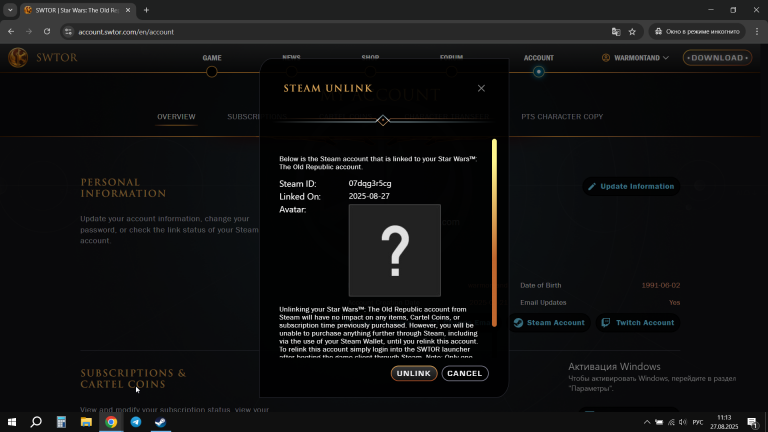Image resolution: width=768 pixels, height=432 pixels.
Task: Click the translate page icon
Action: click(x=616, y=32)
